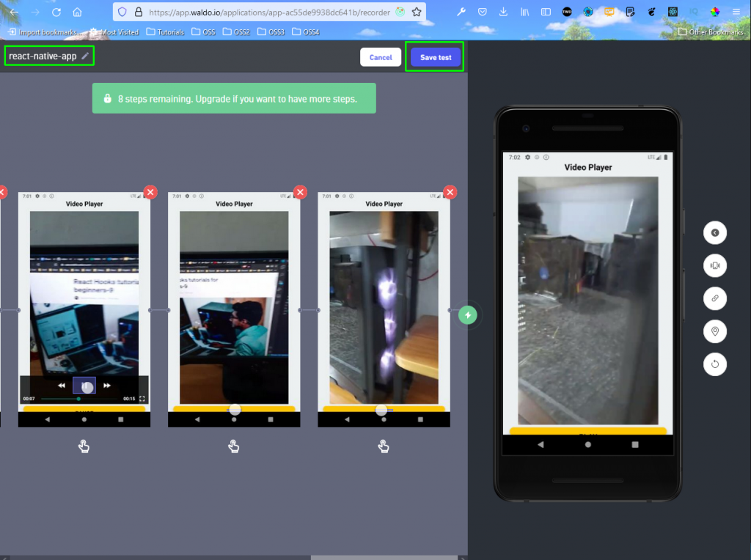
Task: Delete the first fully visible recorded step
Action: pos(150,193)
